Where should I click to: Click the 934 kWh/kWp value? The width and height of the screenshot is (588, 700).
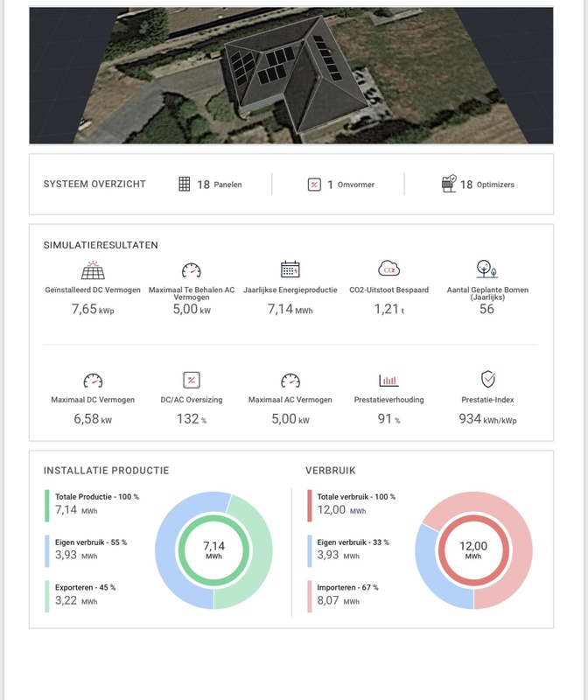[x=487, y=419]
